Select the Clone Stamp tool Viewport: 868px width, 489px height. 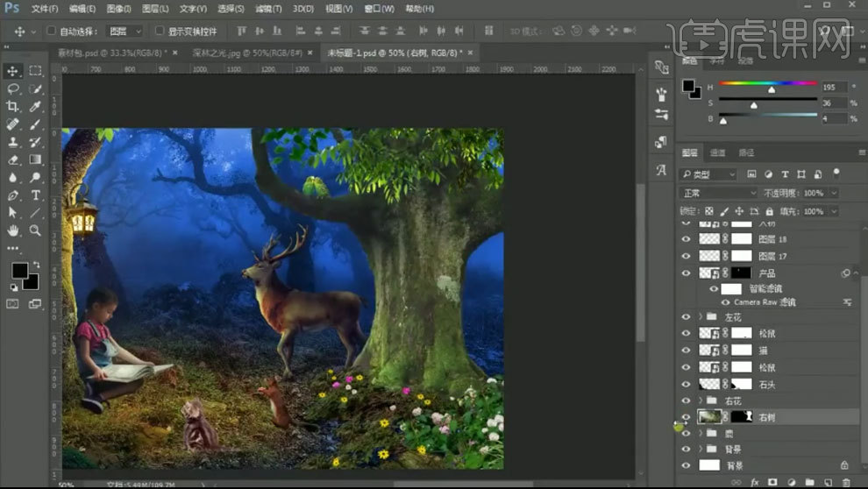point(12,142)
